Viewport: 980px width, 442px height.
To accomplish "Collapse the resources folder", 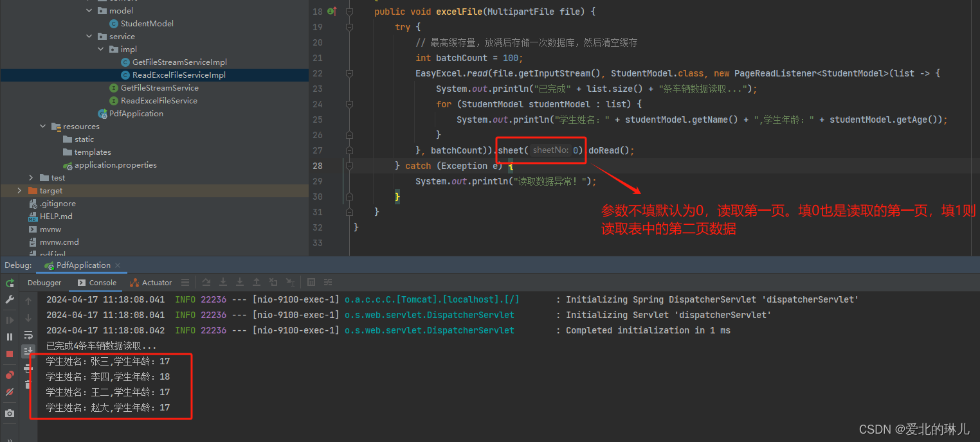I will (x=43, y=127).
